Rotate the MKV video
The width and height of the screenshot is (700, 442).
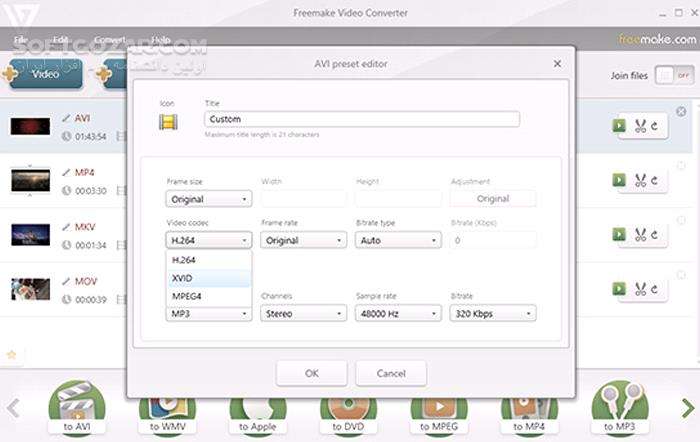[654, 234]
